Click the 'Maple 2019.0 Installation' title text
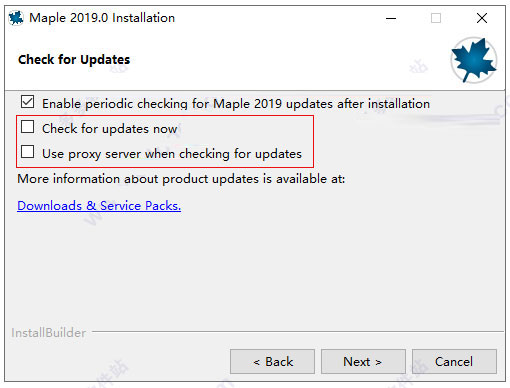 pos(102,18)
